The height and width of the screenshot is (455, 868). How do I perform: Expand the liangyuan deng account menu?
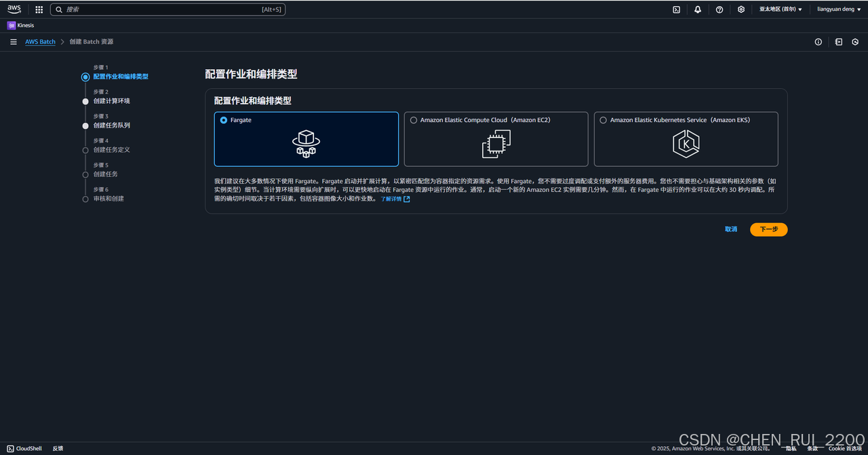coord(839,9)
